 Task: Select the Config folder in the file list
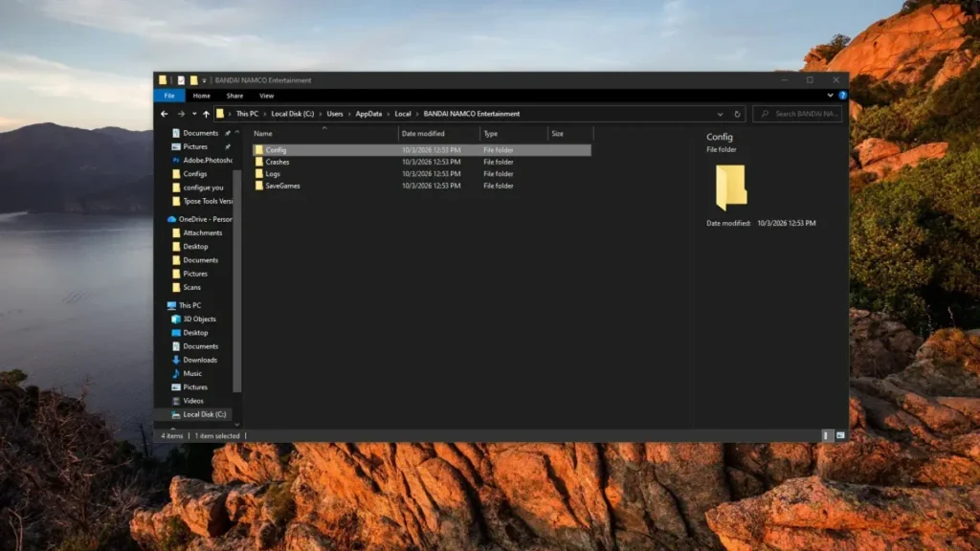click(x=422, y=150)
